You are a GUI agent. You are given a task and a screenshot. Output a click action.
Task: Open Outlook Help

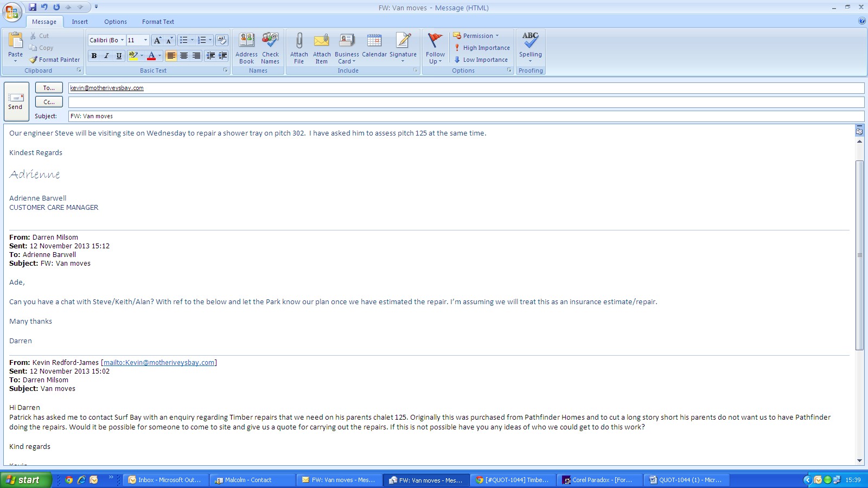861,21
